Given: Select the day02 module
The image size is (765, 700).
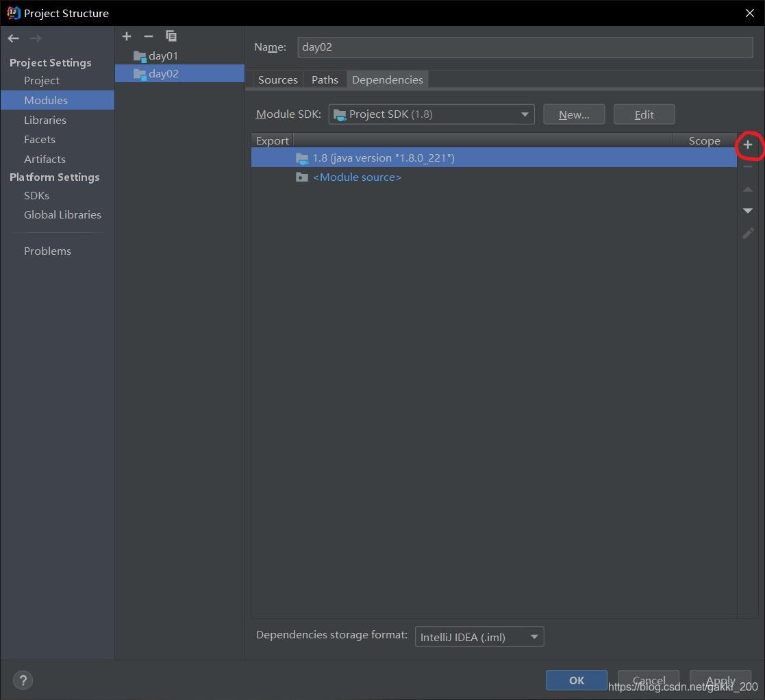Looking at the screenshot, I should coord(179,74).
